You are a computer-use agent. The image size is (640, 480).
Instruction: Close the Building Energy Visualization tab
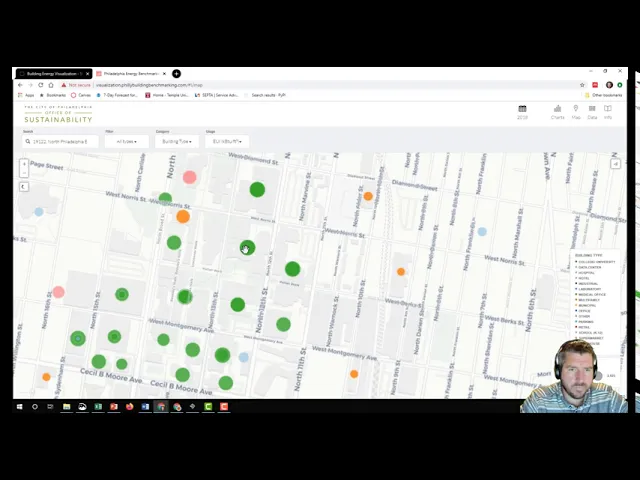click(87, 74)
